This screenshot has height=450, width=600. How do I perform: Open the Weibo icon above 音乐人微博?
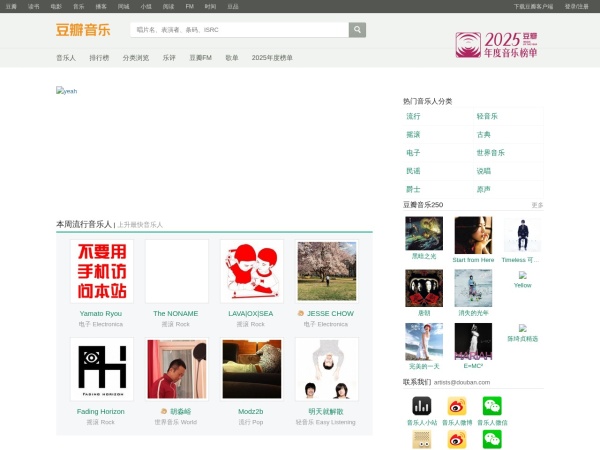(457, 406)
